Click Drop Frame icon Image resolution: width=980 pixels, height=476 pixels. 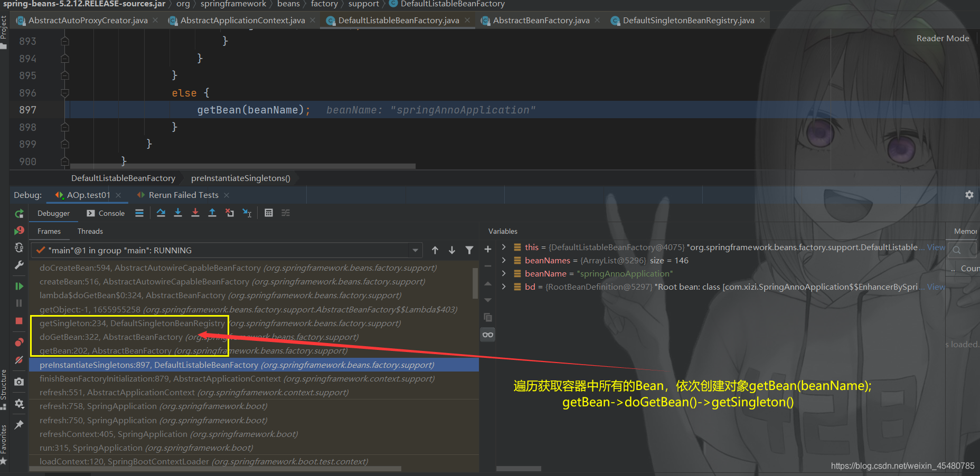(230, 213)
